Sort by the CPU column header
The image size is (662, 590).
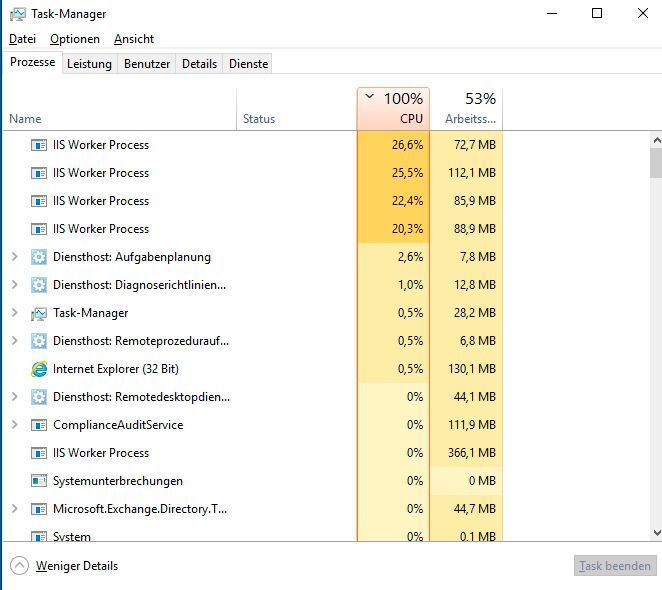tap(393, 109)
